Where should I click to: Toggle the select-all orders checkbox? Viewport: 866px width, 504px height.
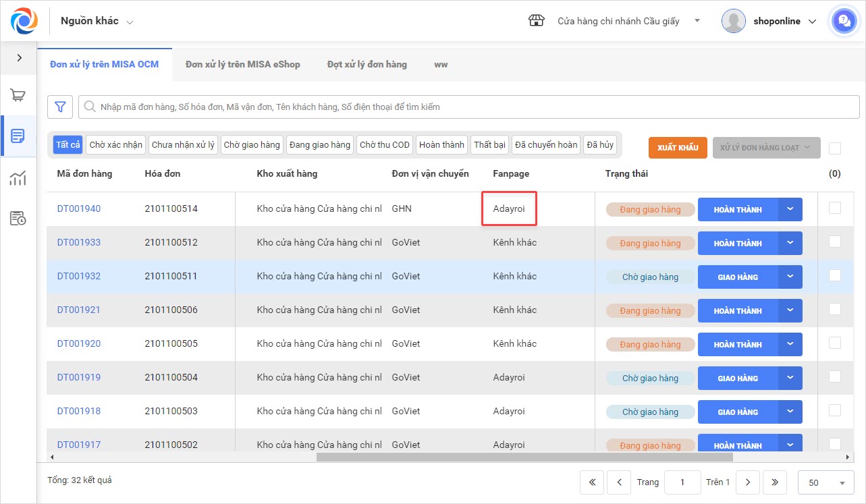(x=835, y=148)
